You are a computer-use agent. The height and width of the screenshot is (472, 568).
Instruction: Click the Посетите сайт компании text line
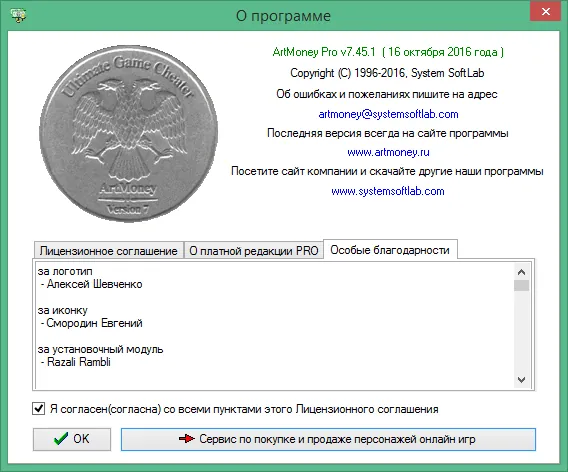(x=387, y=171)
